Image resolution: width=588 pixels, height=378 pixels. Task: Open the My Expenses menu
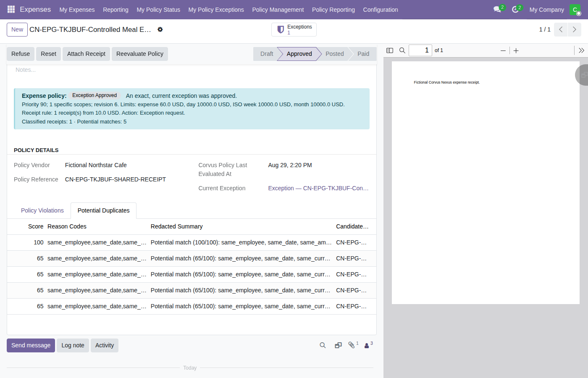tap(77, 10)
